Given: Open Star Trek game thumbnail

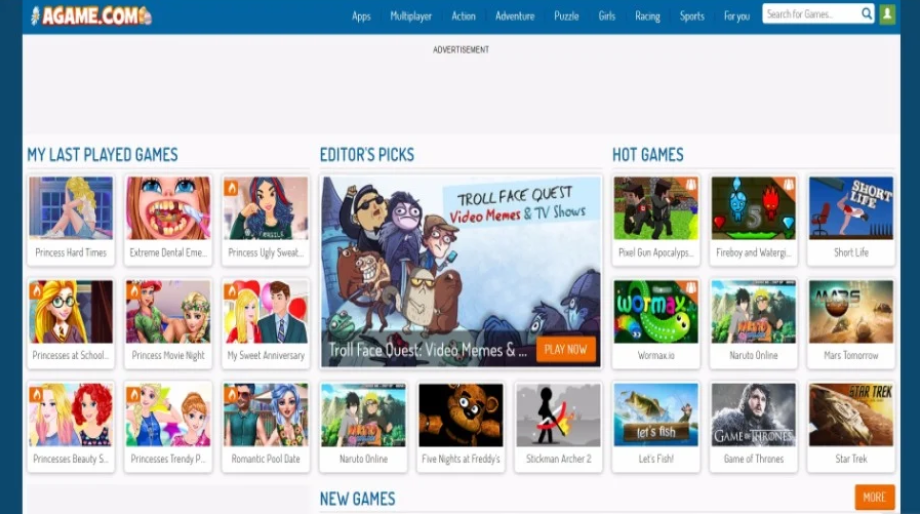Looking at the screenshot, I should pyautogui.click(x=851, y=415).
